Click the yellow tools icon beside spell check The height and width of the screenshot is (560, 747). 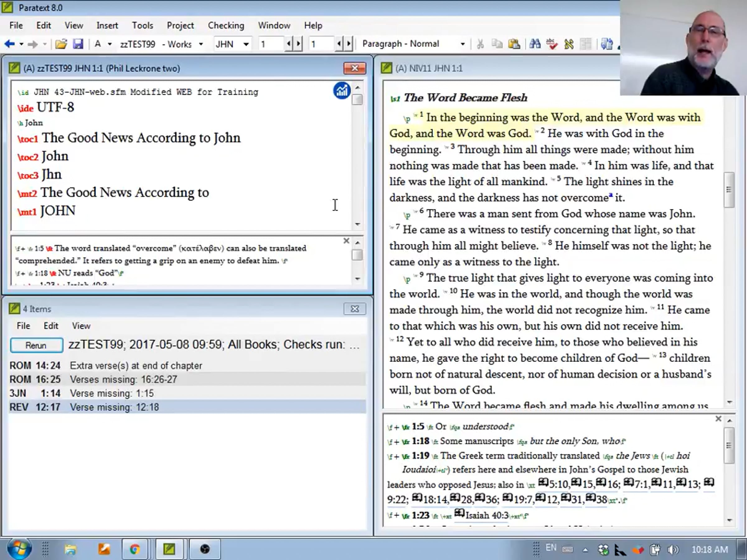[569, 44]
